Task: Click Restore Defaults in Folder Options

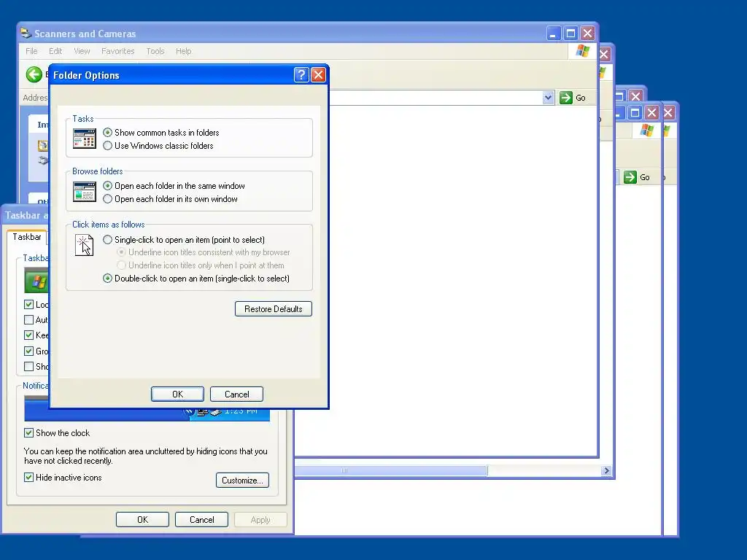Action: [x=274, y=309]
